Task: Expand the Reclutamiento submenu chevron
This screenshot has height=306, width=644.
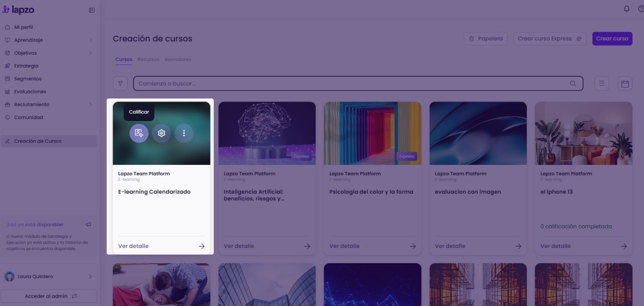Action: (x=91, y=105)
